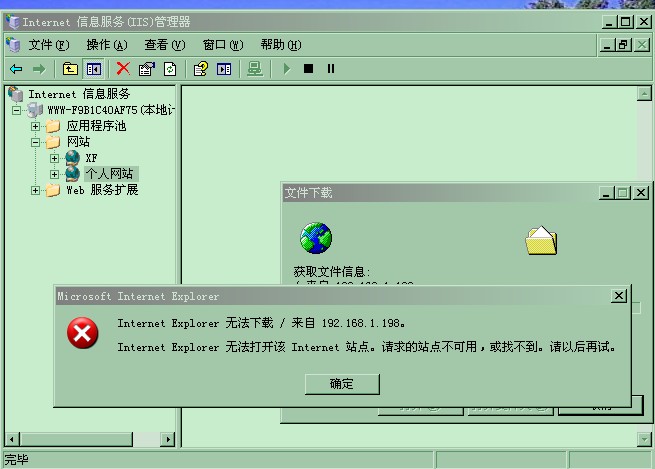Click the connect to computer icon
Viewport: 655px width, 469px height.
(x=255, y=69)
